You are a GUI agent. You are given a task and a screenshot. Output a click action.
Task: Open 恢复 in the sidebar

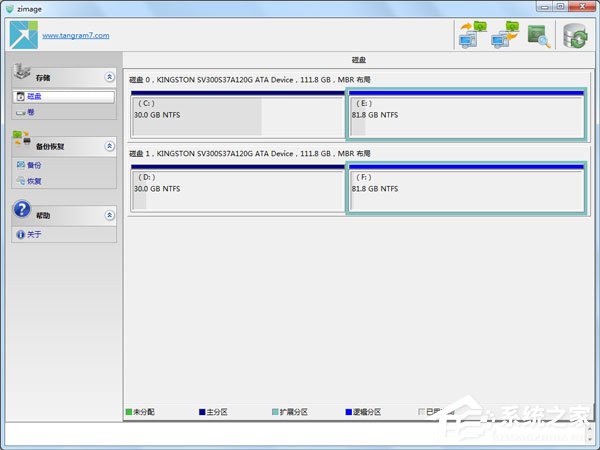click(x=34, y=181)
